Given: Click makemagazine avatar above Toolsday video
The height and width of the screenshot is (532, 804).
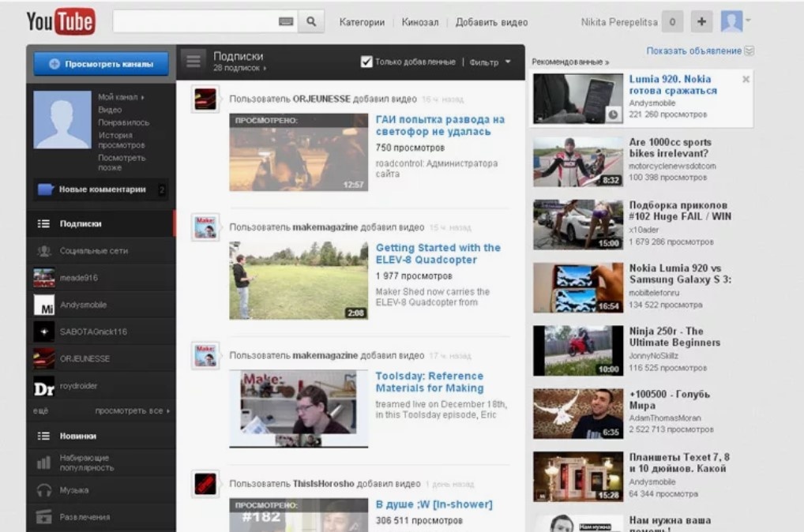Looking at the screenshot, I should coord(205,355).
